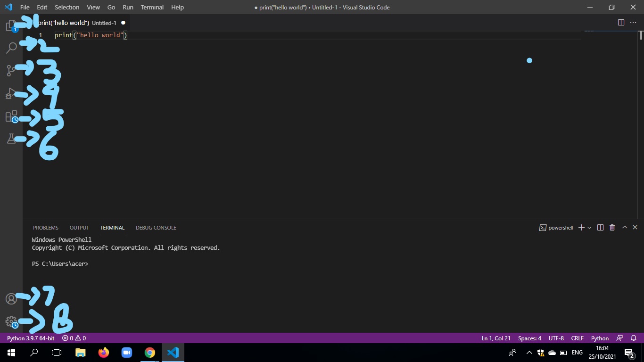
Task: Open the Explorer view in activity bar
Action: 12,25
